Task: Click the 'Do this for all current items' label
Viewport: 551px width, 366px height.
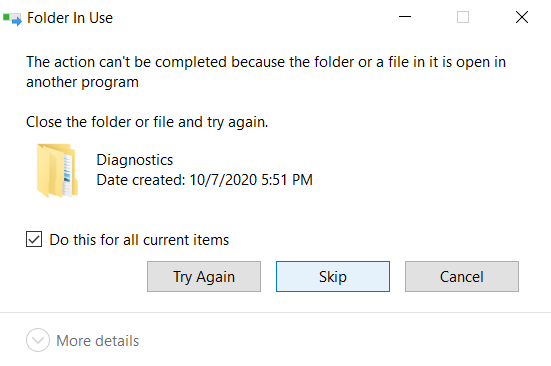Action: coord(139,240)
